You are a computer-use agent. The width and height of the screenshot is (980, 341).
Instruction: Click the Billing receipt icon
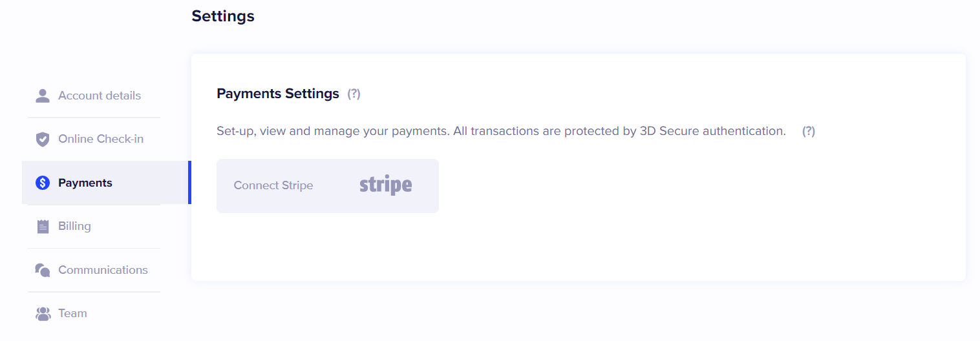[x=43, y=226]
